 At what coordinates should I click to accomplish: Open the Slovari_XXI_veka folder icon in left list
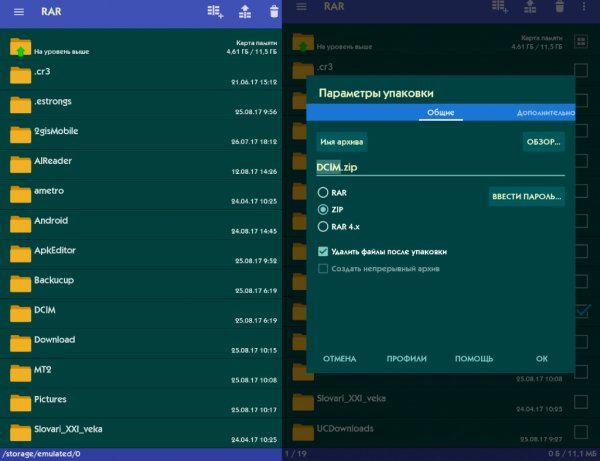click(x=20, y=433)
